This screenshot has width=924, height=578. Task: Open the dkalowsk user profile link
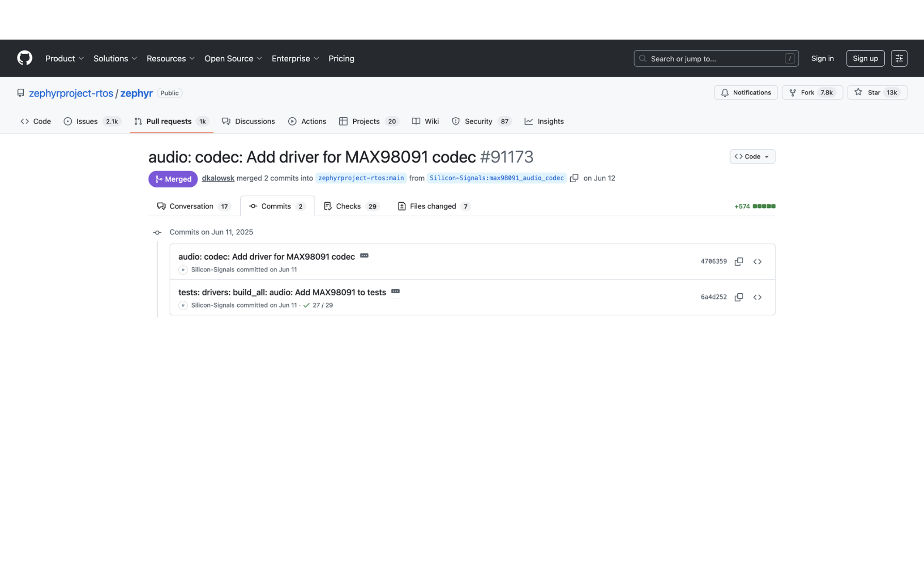pyautogui.click(x=218, y=178)
